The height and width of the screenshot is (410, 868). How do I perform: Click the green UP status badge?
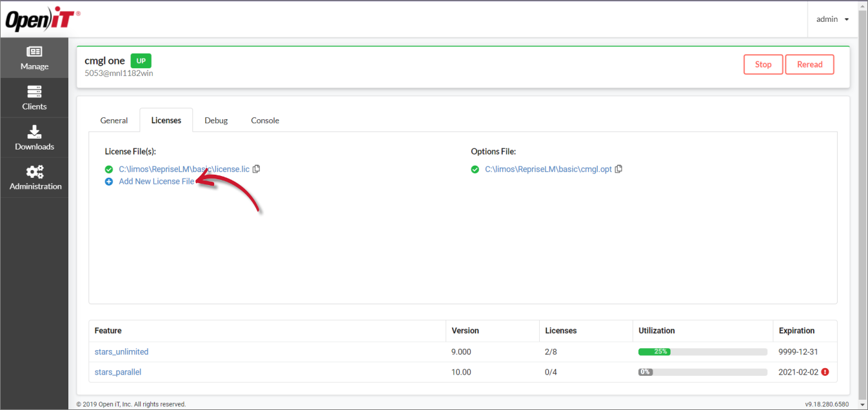[141, 61]
